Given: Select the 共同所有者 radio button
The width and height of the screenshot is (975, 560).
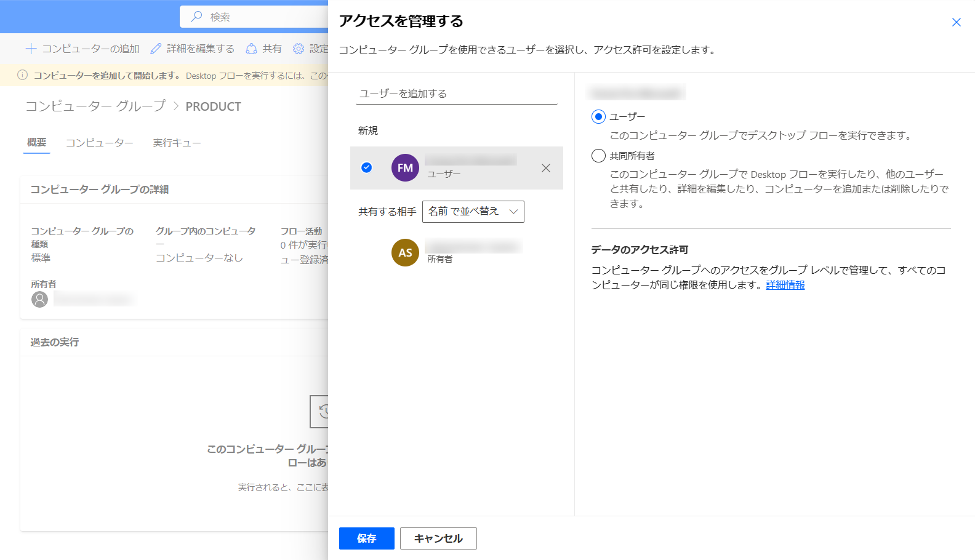Looking at the screenshot, I should click(x=598, y=156).
